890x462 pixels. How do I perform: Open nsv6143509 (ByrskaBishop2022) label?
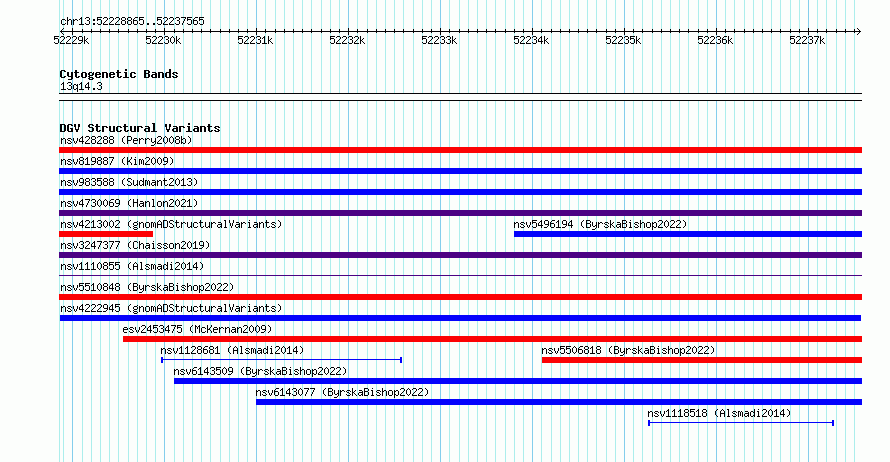click(260, 371)
